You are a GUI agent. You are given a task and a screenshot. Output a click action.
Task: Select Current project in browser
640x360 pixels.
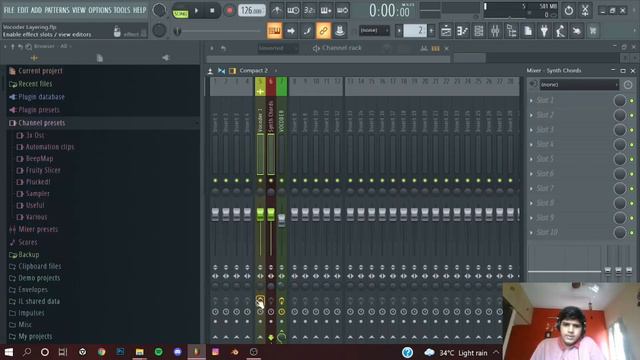click(x=40, y=71)
